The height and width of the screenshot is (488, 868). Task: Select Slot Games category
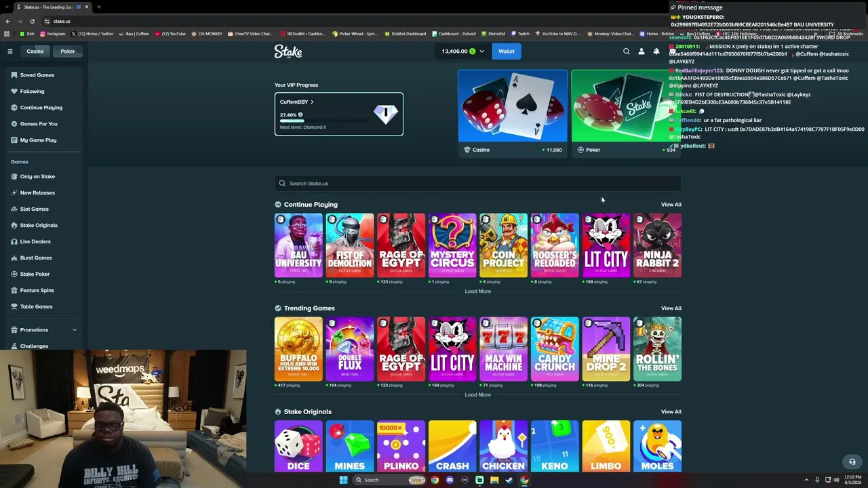point(44,209)
